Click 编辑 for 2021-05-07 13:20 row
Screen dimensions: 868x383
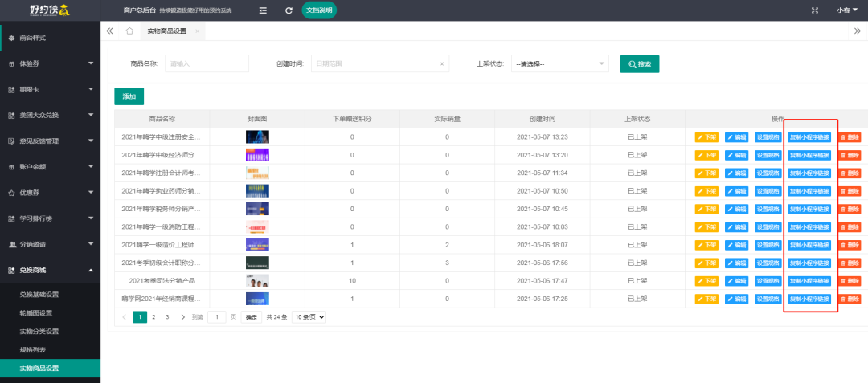pos(736,155)
